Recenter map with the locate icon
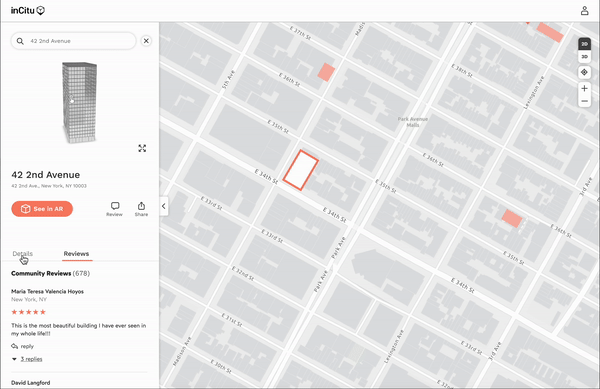Image resolution: width=600 pixels, height=389 pixels. pos(584,72)
